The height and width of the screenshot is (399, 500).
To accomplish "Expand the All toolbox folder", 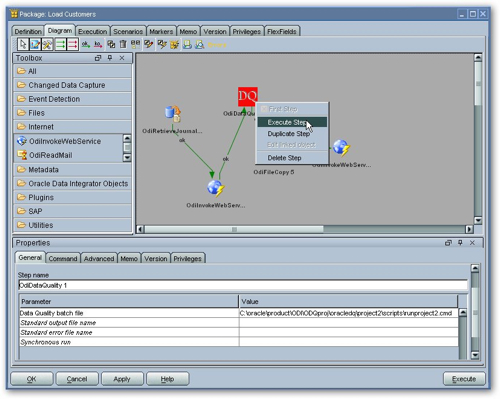I will click(x=72, y=71).
